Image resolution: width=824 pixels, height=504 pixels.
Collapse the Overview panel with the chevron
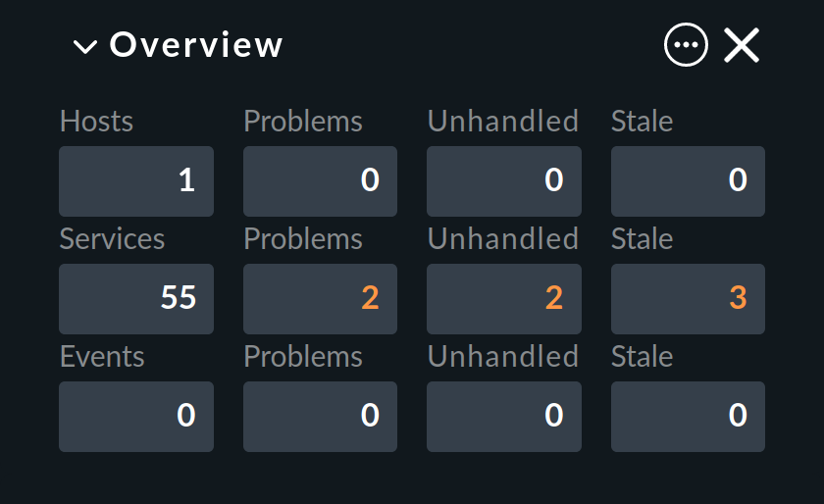85,47
